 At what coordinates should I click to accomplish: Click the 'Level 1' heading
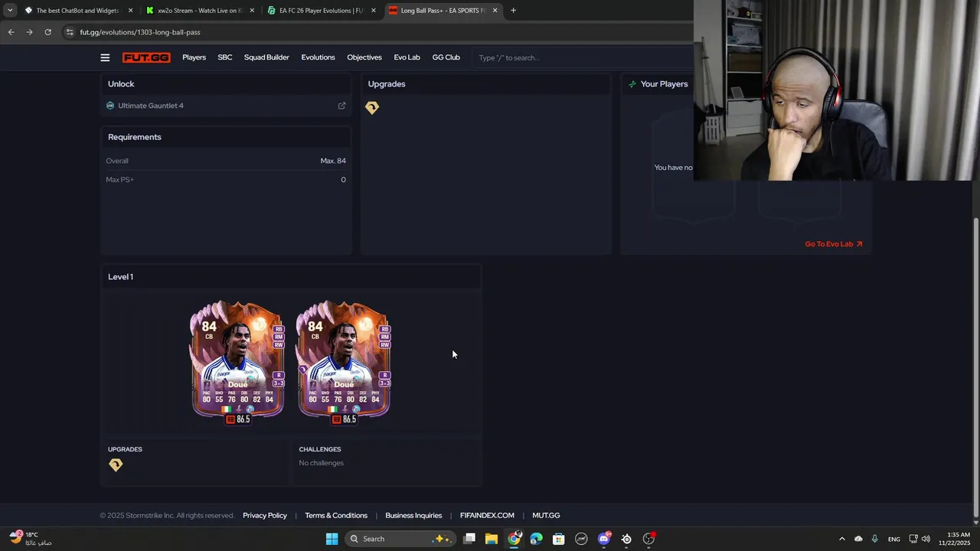[x=120, y=277]
